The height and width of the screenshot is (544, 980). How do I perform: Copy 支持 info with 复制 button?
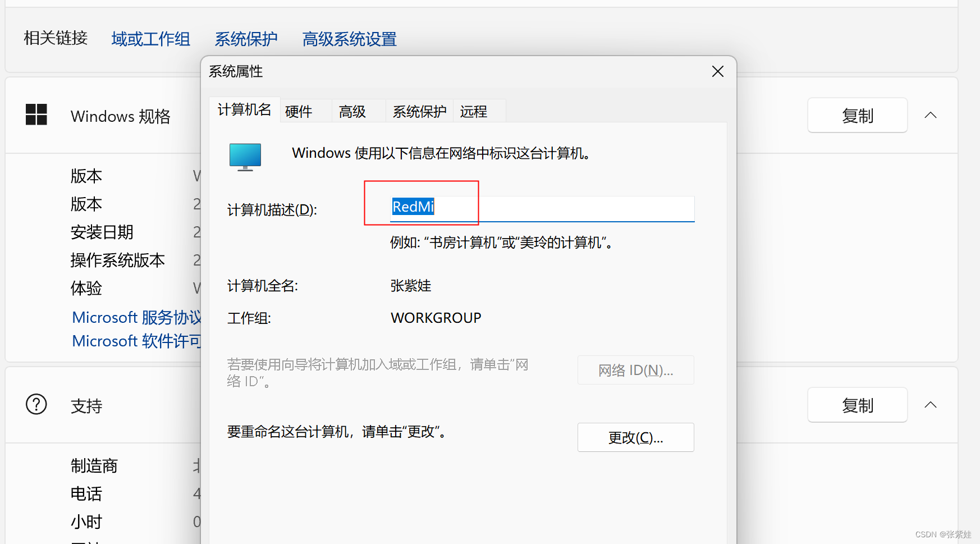tap(858, 405)
